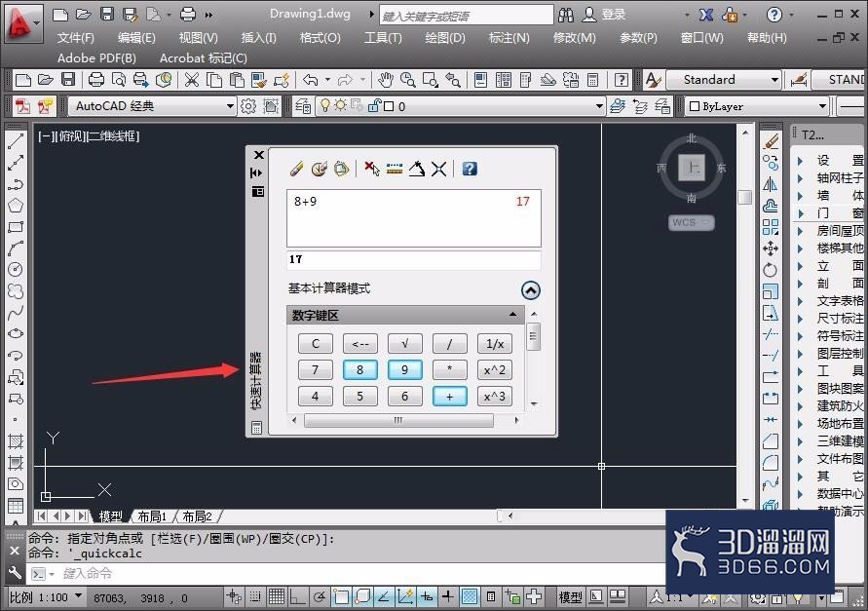Switch to the 布局1 tab
The height and width of the screenshot is (611, 868).
point(152,516)
